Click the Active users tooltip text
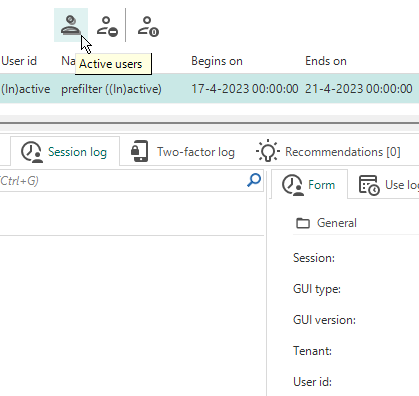 (111, 64)
